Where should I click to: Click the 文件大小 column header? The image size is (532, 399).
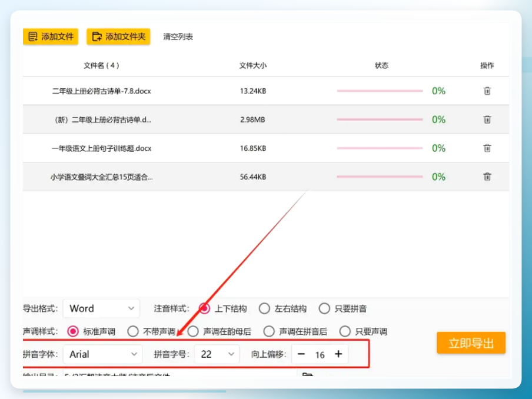coord(253,65)
